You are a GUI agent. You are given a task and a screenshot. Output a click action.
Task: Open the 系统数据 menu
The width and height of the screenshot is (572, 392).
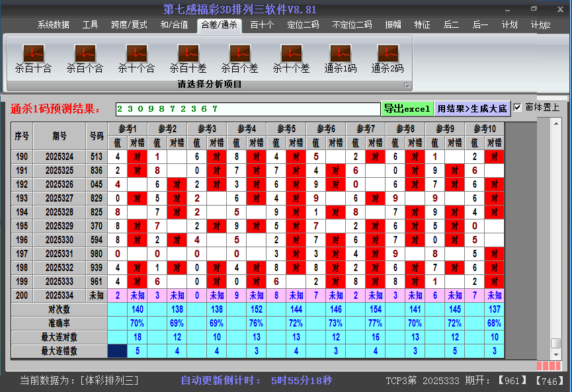[53, 25]
